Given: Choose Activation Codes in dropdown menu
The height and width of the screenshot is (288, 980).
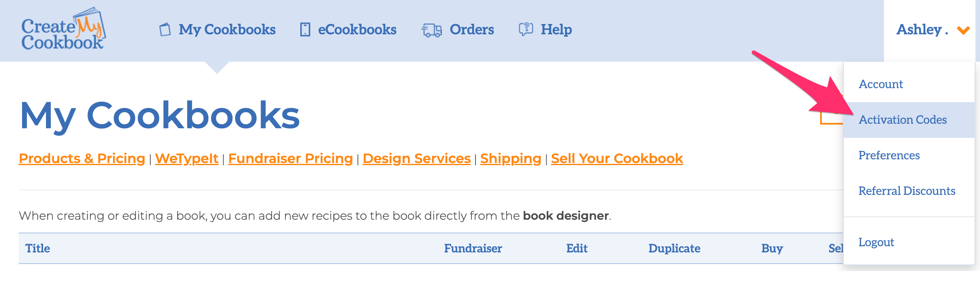Looking at the screenshot, I should coord(903,120).
